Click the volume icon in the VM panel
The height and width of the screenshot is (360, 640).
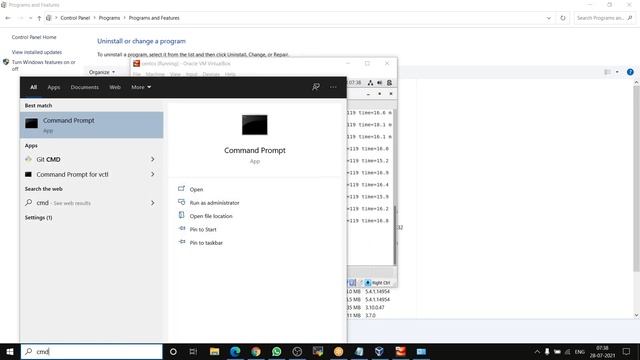(380, 83)
